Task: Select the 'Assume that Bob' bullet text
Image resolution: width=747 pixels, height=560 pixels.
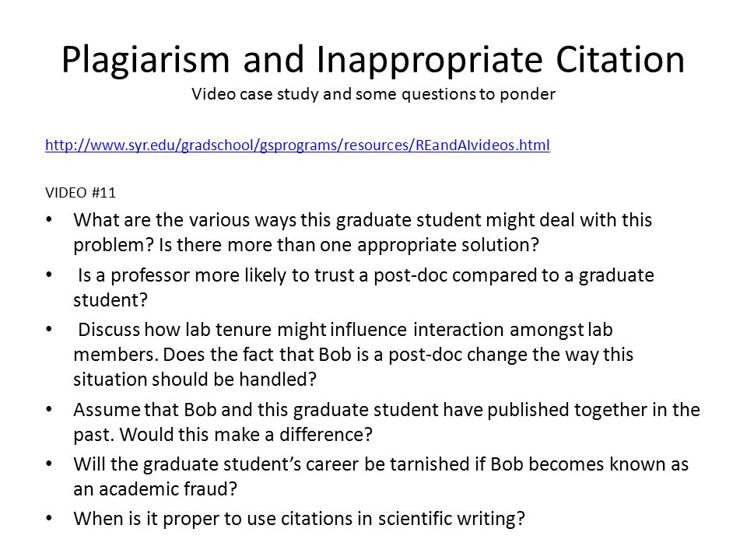Action: click(387, 422)
